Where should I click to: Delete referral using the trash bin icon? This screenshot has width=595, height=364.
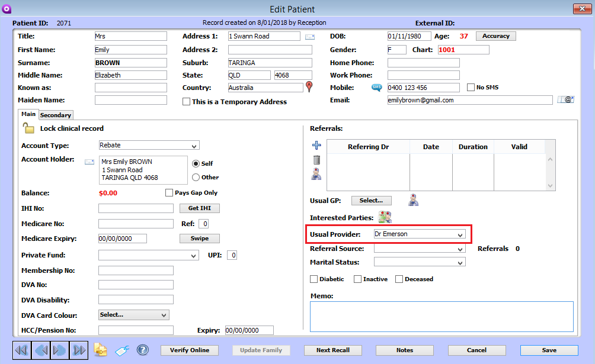(316, 160)
